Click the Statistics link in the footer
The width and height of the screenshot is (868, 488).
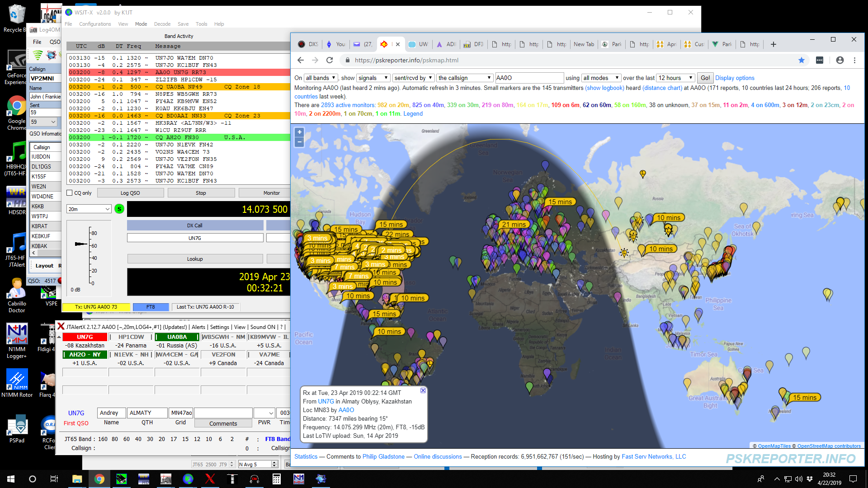[306, 457]
